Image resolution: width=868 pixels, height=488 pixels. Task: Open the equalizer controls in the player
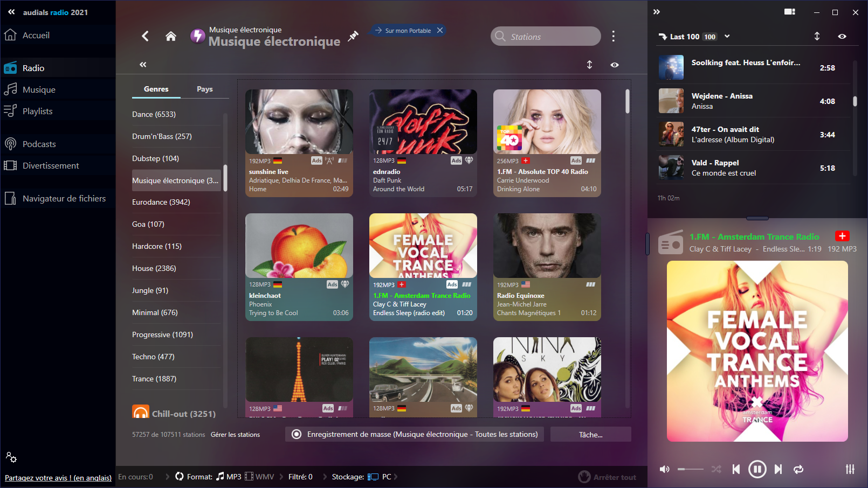click(851, 469)
